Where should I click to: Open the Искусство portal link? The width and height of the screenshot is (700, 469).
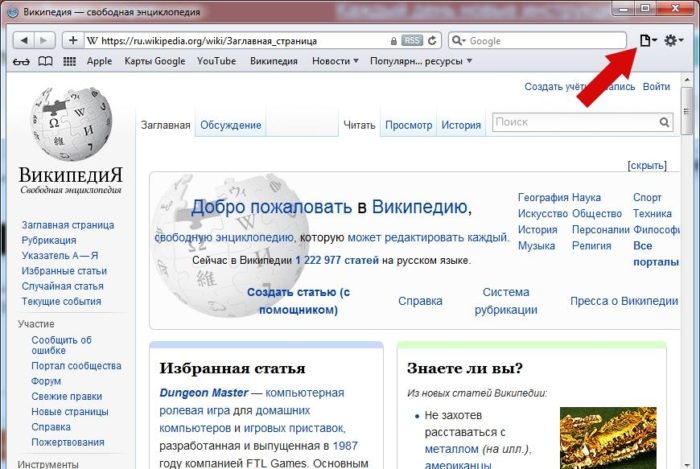coord(542,213)
